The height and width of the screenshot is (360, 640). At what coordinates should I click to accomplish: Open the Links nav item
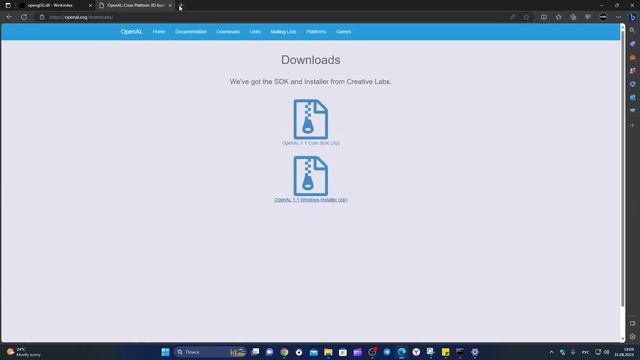[x=255, y=32]
